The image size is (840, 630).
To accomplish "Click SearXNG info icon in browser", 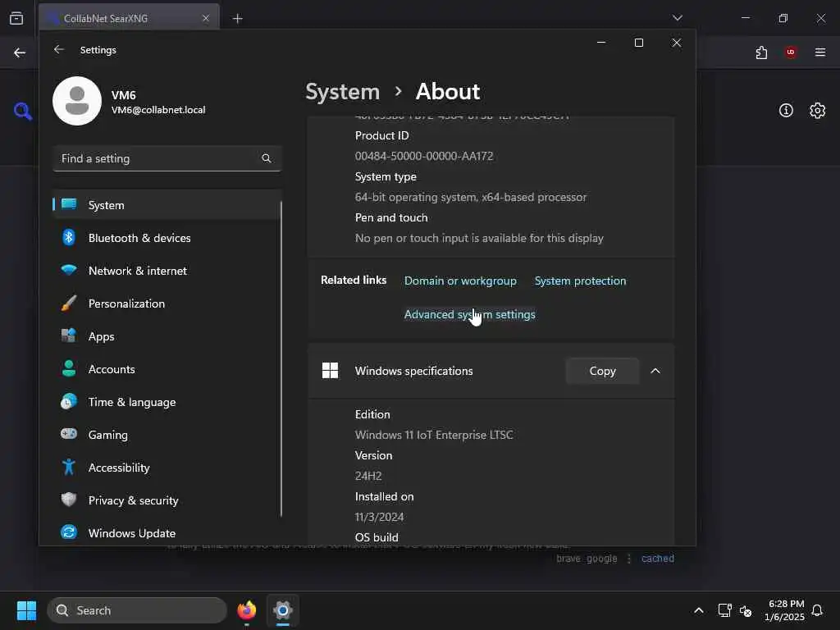I will point(786,111).
